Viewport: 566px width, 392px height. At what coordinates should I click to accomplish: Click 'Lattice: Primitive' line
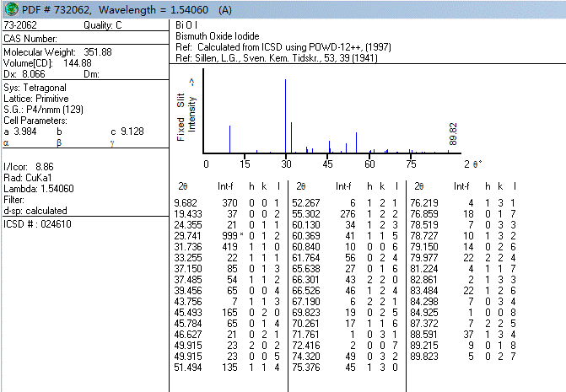(x=36, y=99)
